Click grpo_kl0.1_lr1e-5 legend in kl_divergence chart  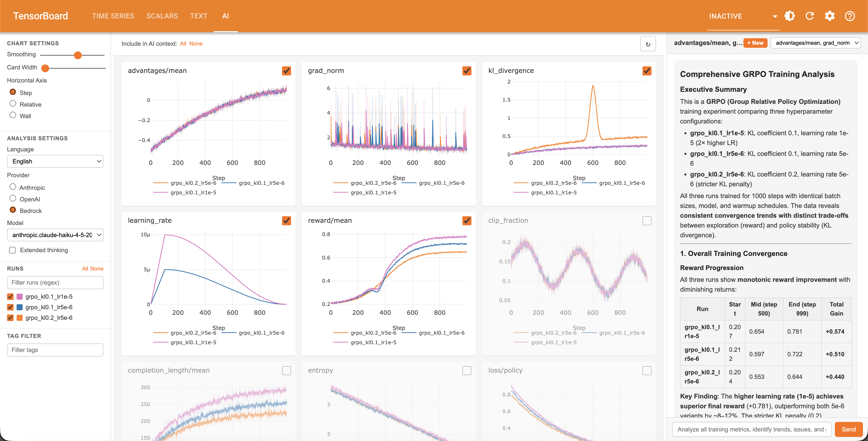tap(545, 192)
